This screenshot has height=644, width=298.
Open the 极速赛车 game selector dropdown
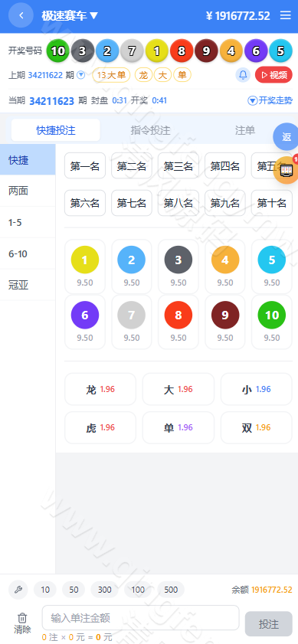coord(70,15)
